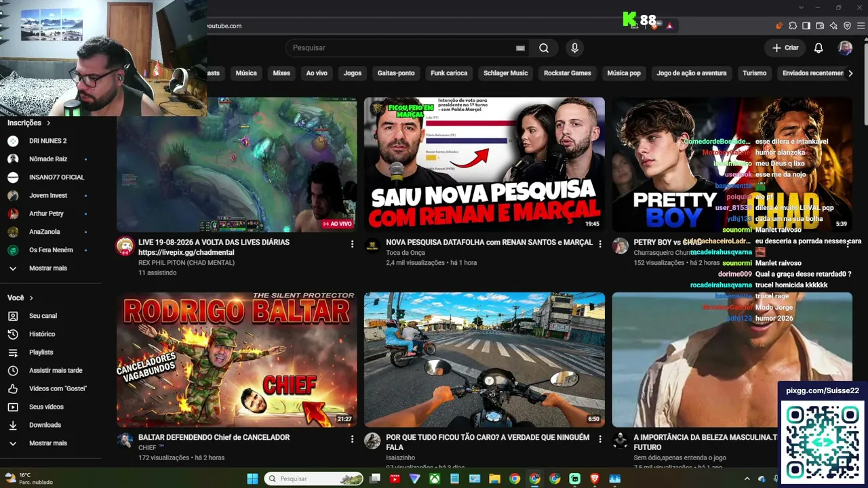Image resolution: width=868 pixels, height=488 pixels.
Task: Open YouTube notifications bell
Action: [818, 48]
